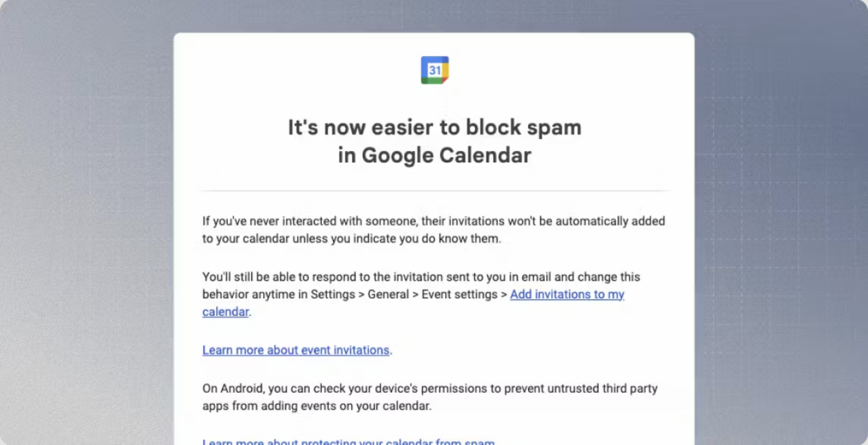Select the "in Google Calendar" heading line
Viewport: 868px width, 445px height.
[x=434, y=155]
